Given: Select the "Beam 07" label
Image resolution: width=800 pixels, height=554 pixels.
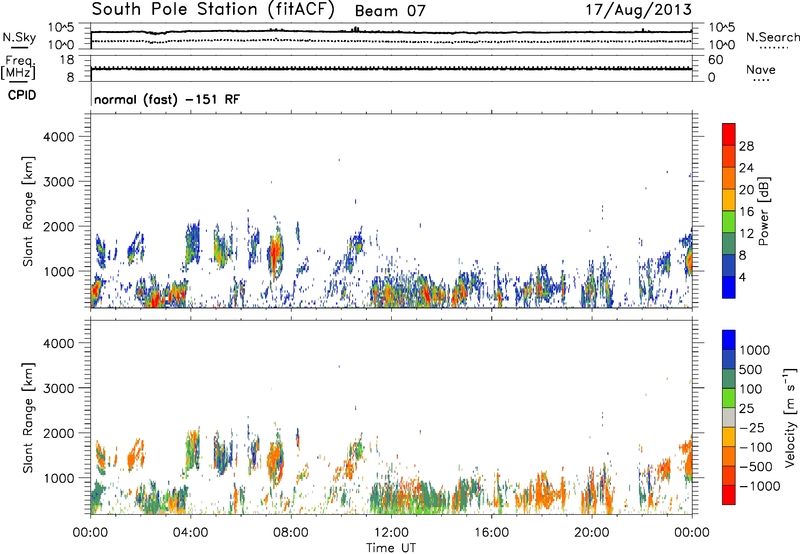Looking at the screenshot, I should coord(390,11).
